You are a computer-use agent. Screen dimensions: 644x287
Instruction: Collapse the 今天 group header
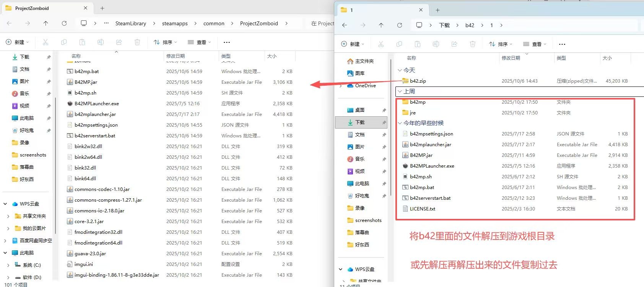pyautogui.click(x=400, y=70)
